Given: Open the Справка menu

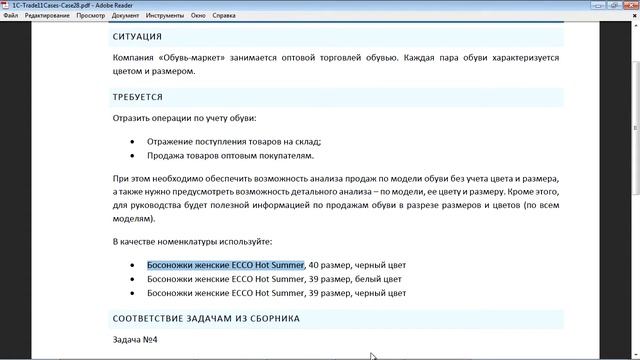Looking at the screenshot, I should 224,16.
